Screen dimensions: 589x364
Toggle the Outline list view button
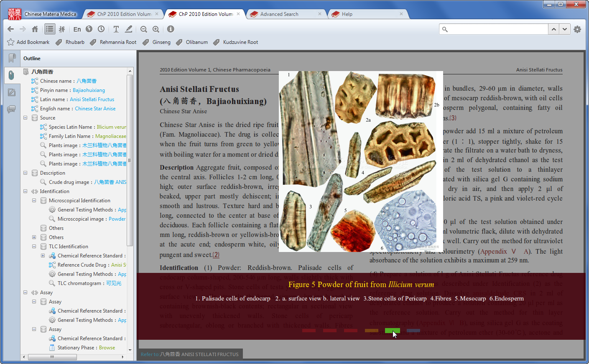click(x=50, y=29)
